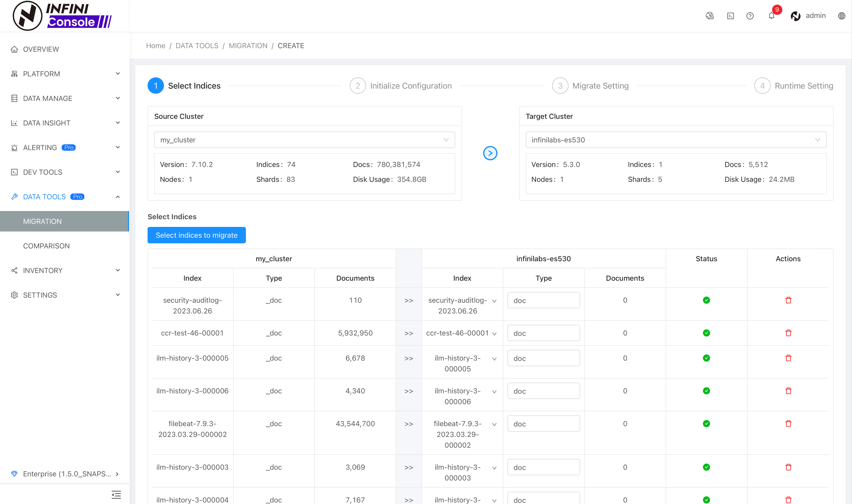Click step 1 Select Indices
The image size is (852, 504).
pyautogui.click(x=184, y=86)
